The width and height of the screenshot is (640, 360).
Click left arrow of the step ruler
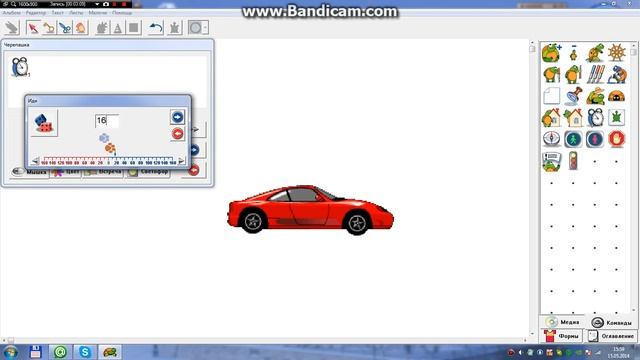[x=36, y=161]
